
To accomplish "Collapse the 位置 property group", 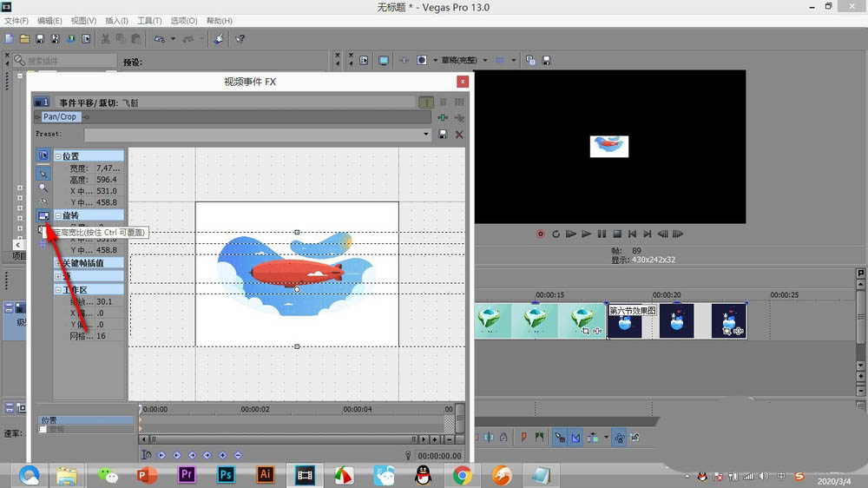I will (59, 156).
